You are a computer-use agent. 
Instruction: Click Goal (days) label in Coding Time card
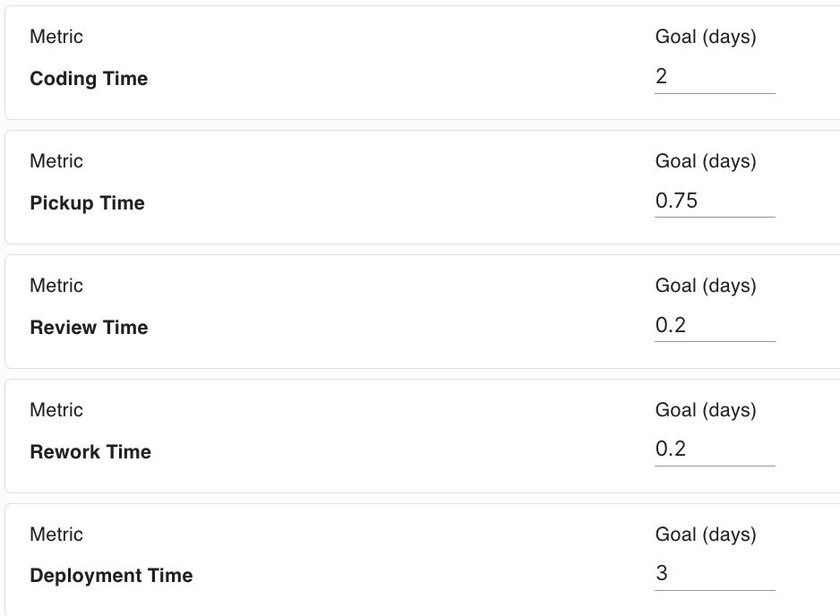(706, 37)
